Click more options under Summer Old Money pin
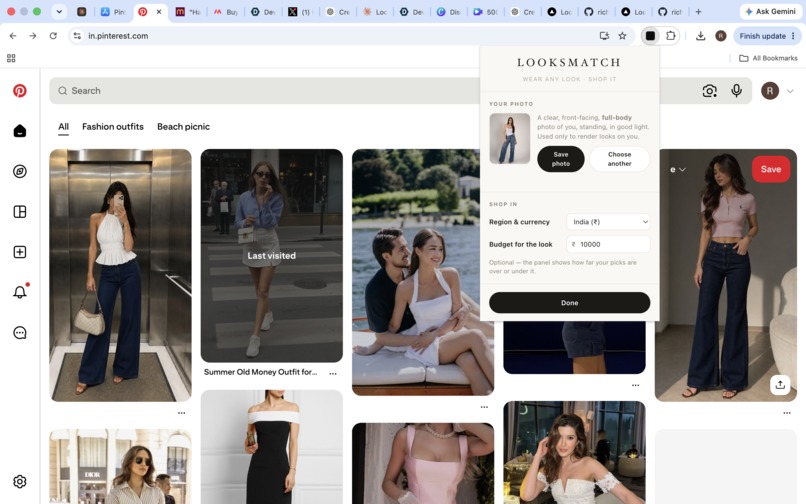 pos(333,373)
